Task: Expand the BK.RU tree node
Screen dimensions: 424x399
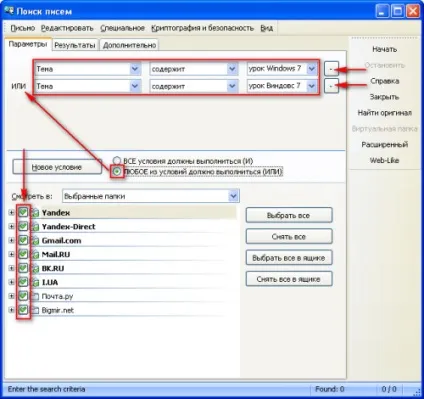Action: [11, 268]
